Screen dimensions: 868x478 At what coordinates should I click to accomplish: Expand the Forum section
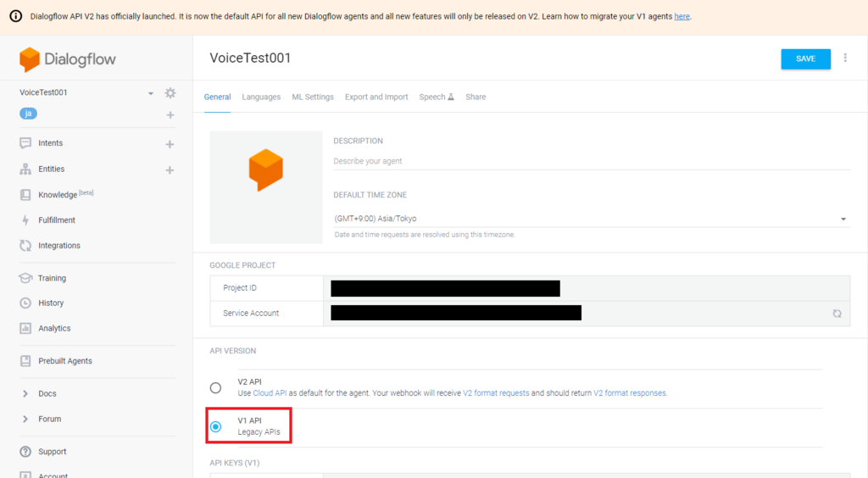[25, 420]
